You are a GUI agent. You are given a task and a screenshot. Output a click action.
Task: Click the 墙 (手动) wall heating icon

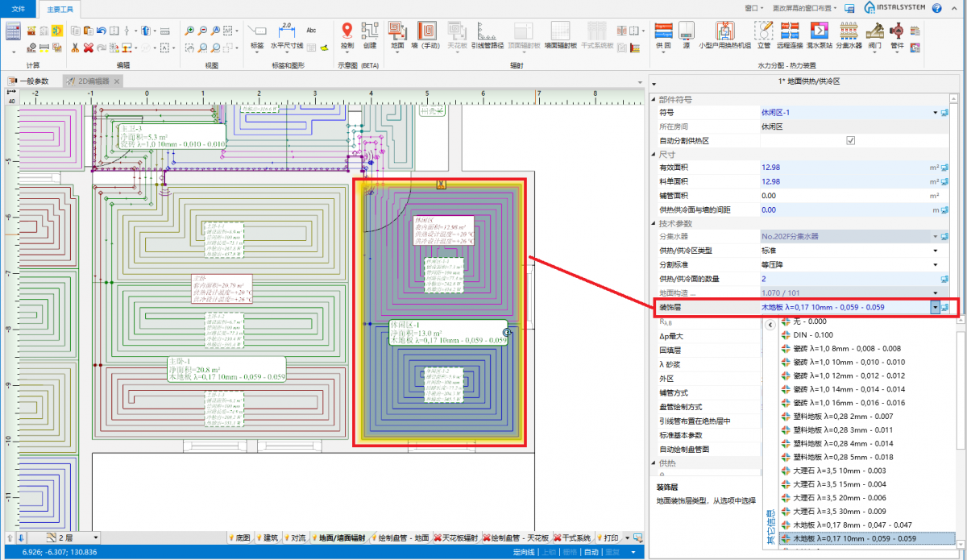pos(426,31)
